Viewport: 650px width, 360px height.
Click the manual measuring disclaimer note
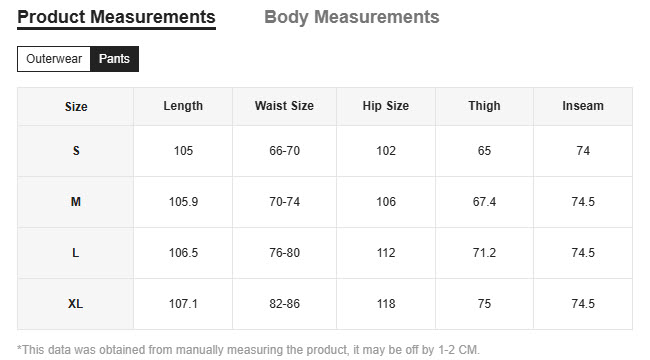pyautogui.click(x=248, y=350)
